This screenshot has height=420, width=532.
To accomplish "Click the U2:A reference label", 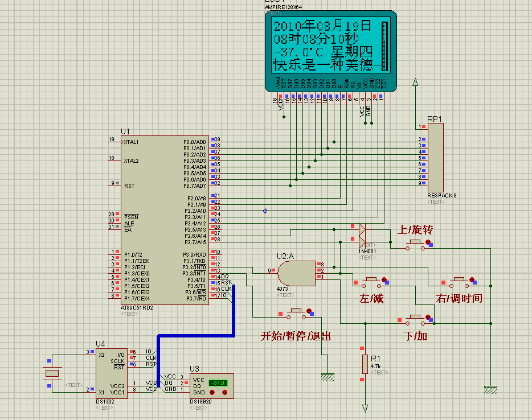I will (x=285, y=257).
